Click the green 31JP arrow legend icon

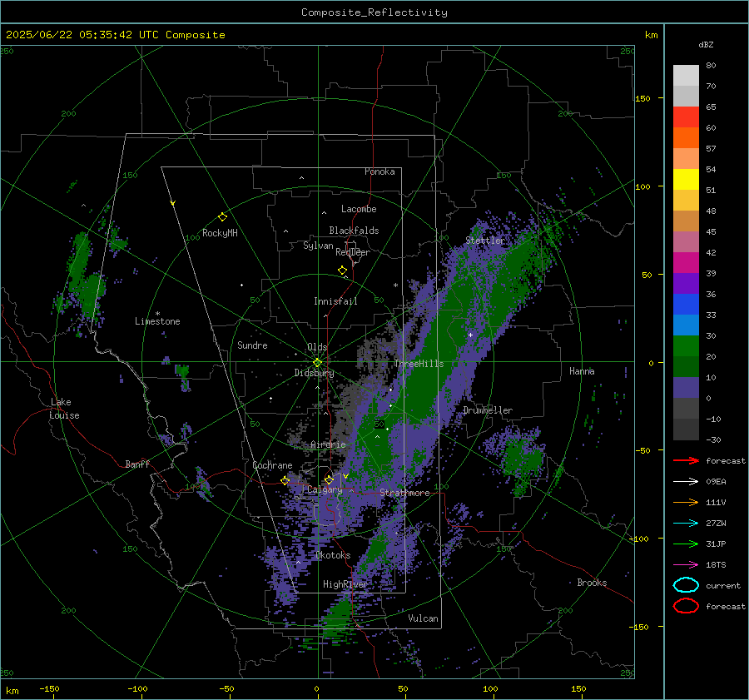pyautogui.click(x=686, y=544)
